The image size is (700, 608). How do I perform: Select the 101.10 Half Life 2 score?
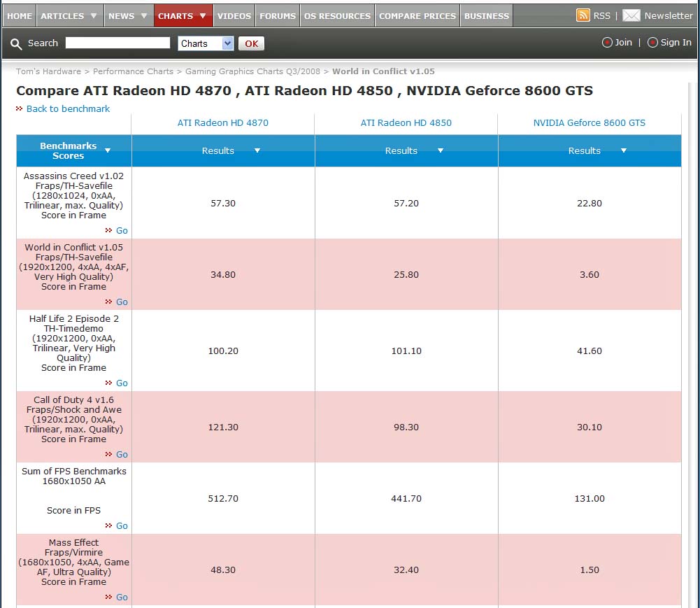(406, 351)
